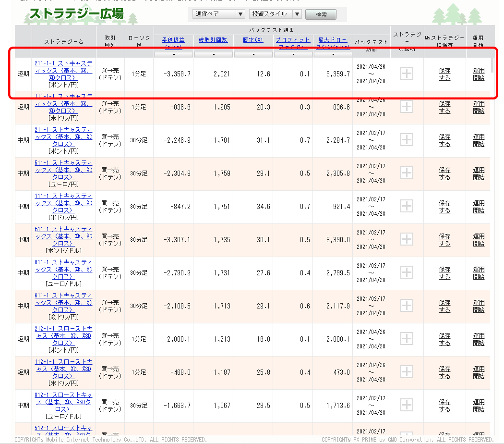Image resolution: width=504 pixels, height=444 pixels.
Task: Click plus icon in 611-1 豪ドル/円 row
Action: [407, 305]
